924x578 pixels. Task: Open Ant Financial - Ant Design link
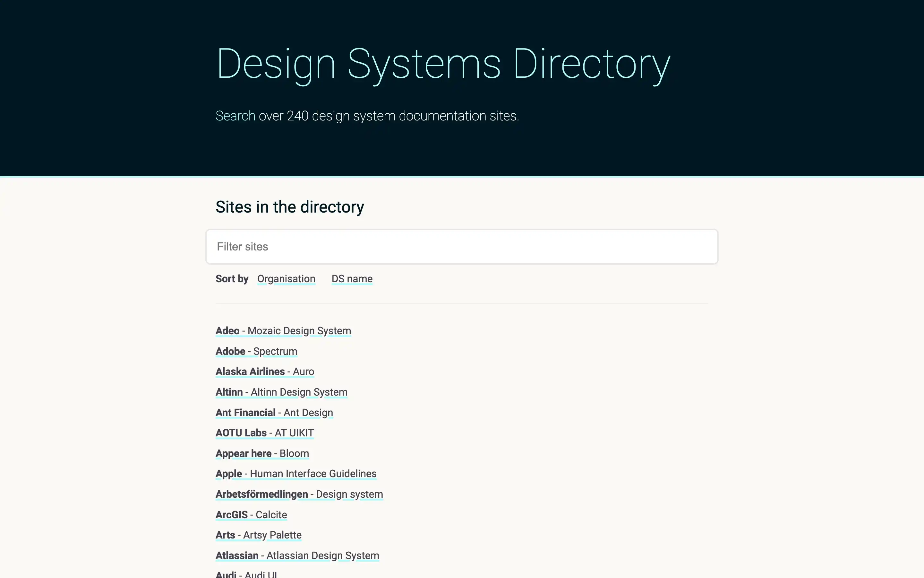[274, 413]
